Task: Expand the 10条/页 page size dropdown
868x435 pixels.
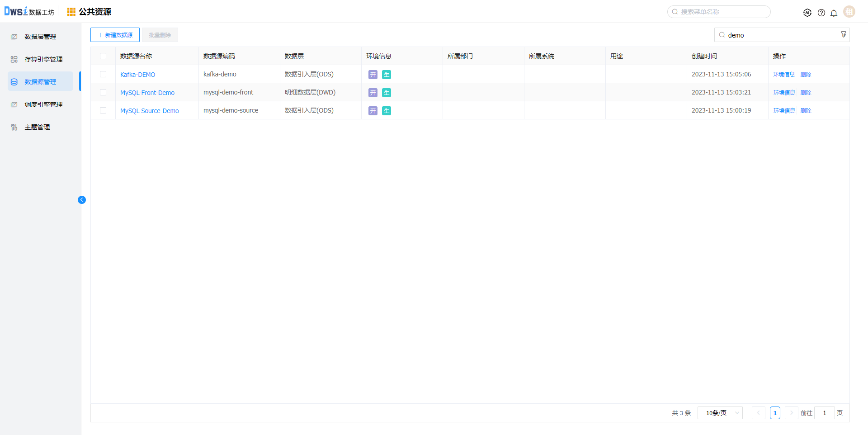Action: (x=720, y=413)
